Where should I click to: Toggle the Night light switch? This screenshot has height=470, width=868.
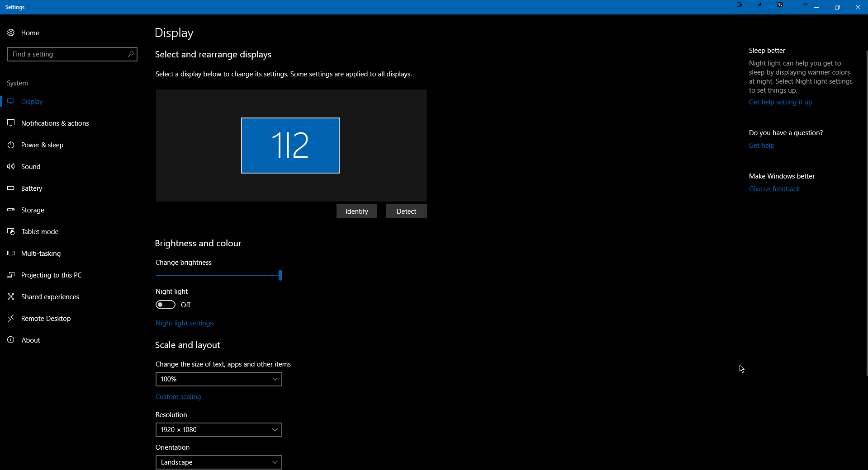[166, 305]
